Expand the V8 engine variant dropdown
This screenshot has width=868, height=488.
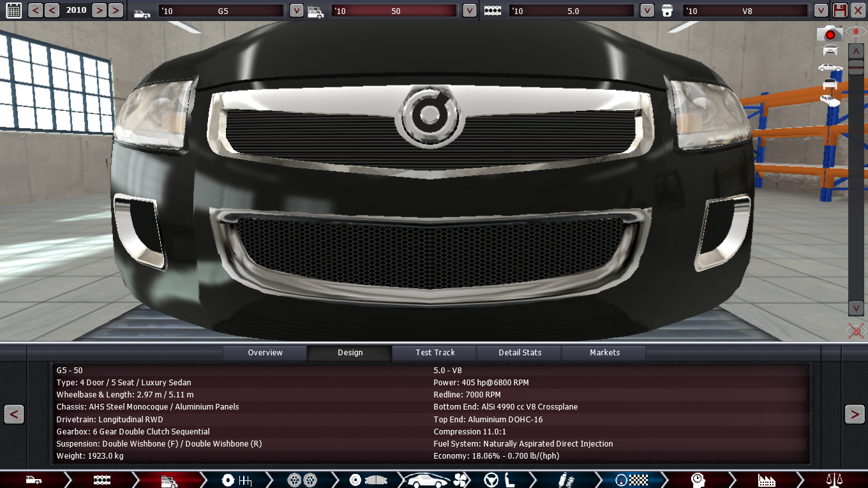point(821,11)
